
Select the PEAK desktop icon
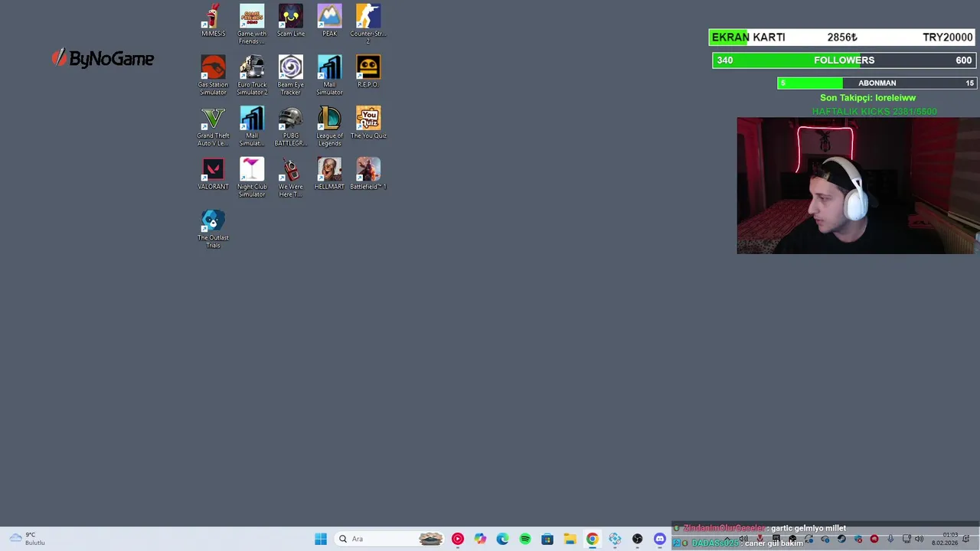pyautogui.click(x=330, y=21)
